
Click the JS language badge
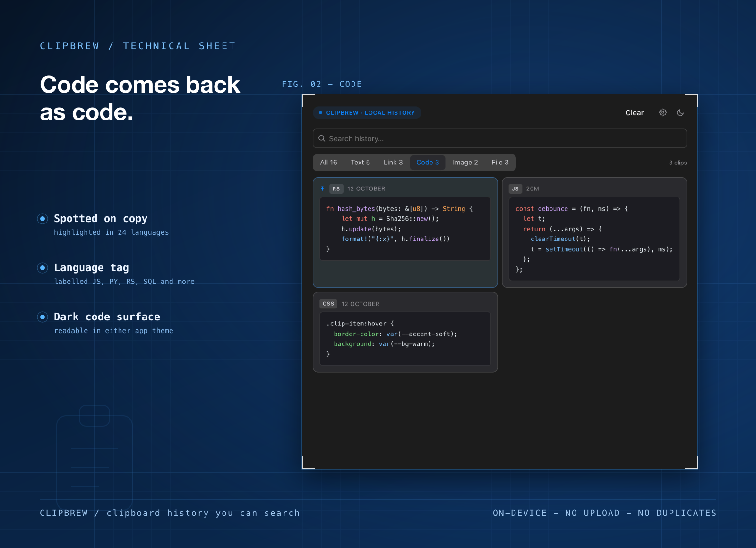[x=515, y=188]
